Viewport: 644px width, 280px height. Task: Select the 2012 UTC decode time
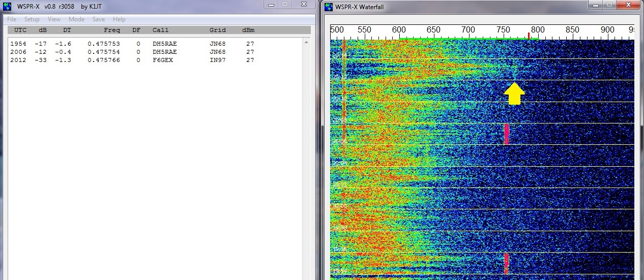tap(18, 60)
